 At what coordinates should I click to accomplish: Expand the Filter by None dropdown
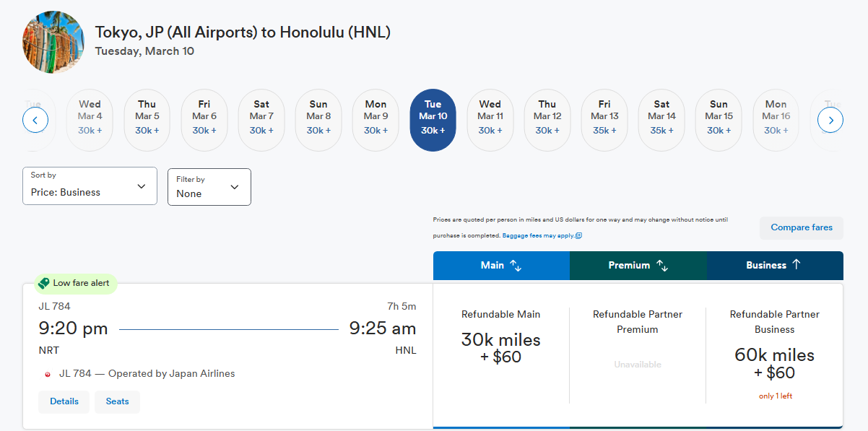click(209, 187)
